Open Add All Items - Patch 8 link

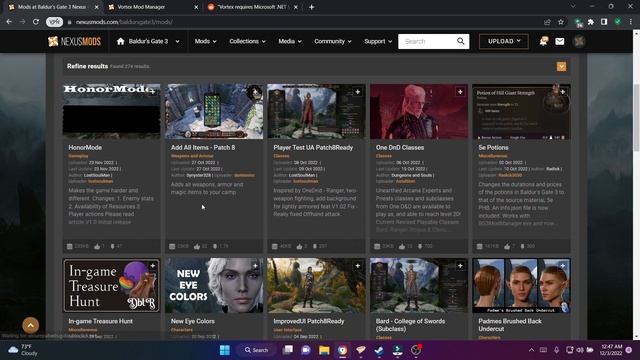[x=203, y=147]
